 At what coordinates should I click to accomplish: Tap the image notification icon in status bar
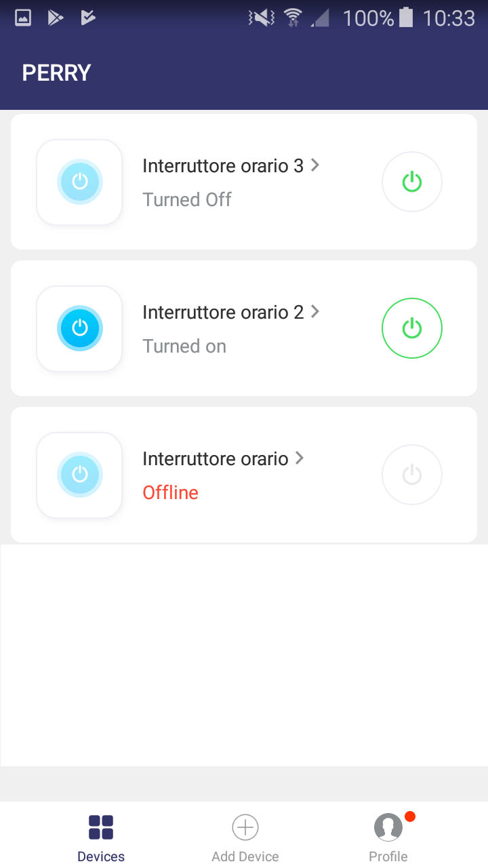pyautogui.click(x=23, y=18)
